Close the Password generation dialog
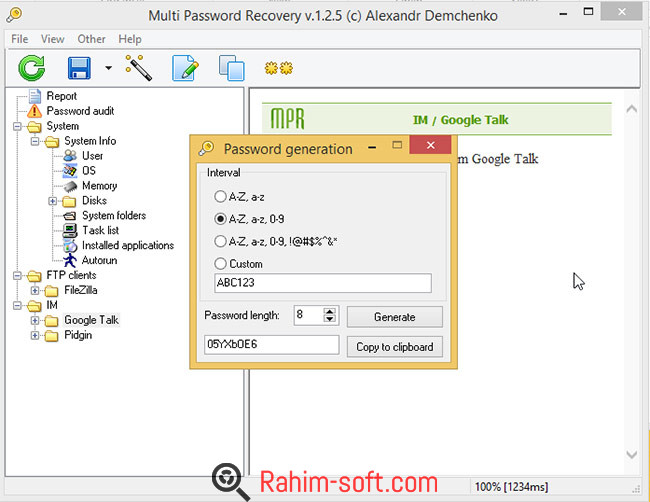Viewport: 650px width, 502px height. click(x=430, y=145)
